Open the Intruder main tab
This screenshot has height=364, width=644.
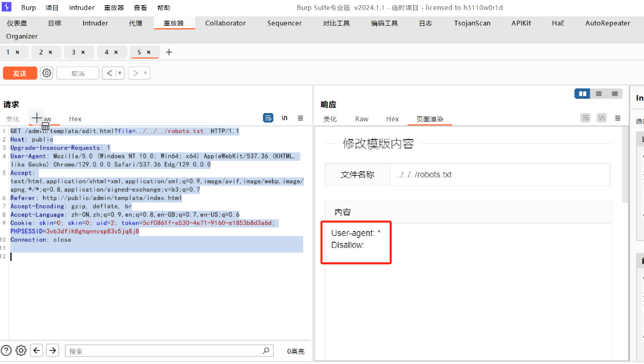click(95, 24)
